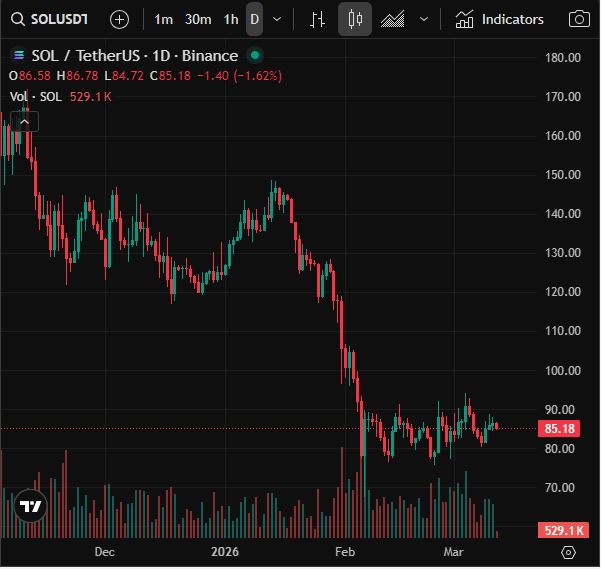Expand the chart style dropdown arrow
This screenshot has height=569, width=601.
tap(424, 19)
